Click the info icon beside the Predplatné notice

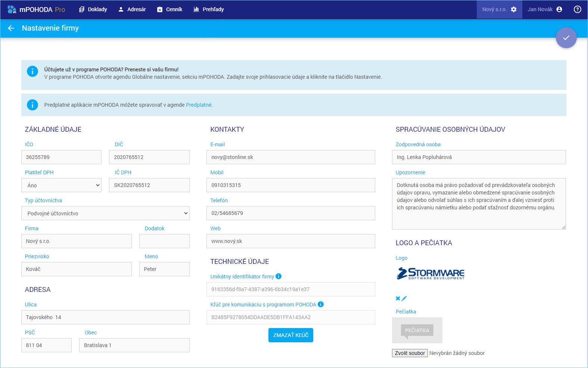pyautogui.click(x=32, y=105)
